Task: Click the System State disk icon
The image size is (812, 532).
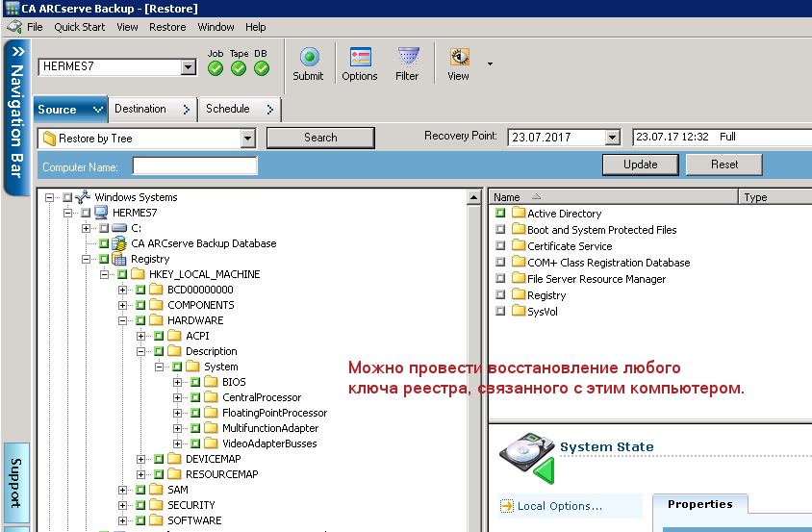Action: [x=527, y=459]
